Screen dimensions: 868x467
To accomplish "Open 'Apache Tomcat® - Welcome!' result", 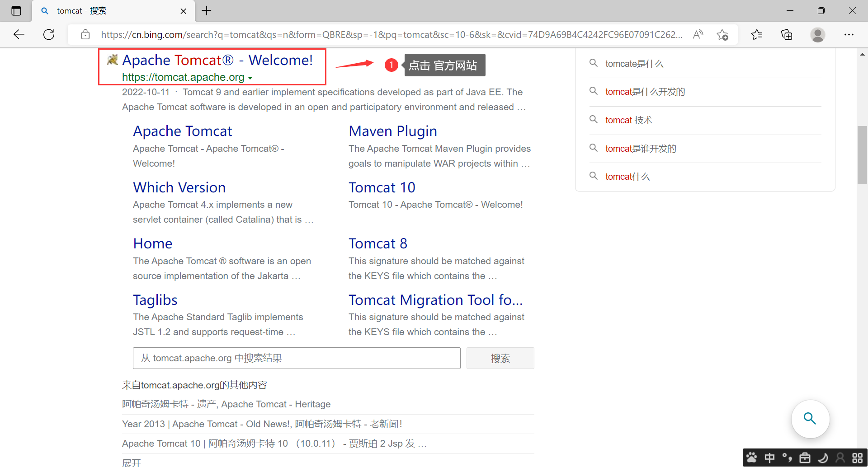I will point(217,60).
